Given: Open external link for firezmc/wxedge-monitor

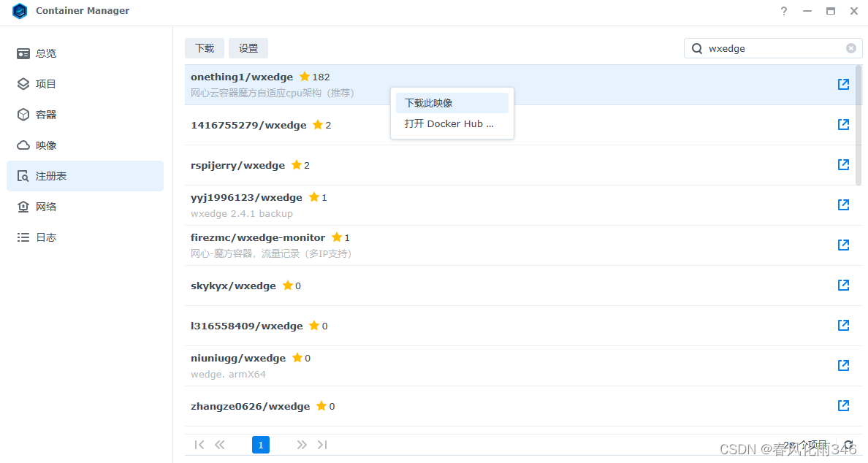Looking at the screenshot, I should click(843, 245).
